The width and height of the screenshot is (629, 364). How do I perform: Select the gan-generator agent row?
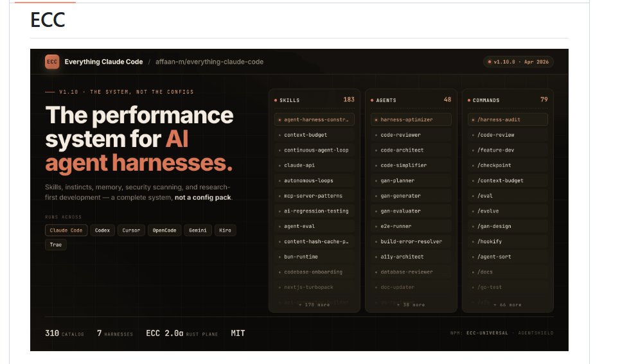(x=411, y=196)
